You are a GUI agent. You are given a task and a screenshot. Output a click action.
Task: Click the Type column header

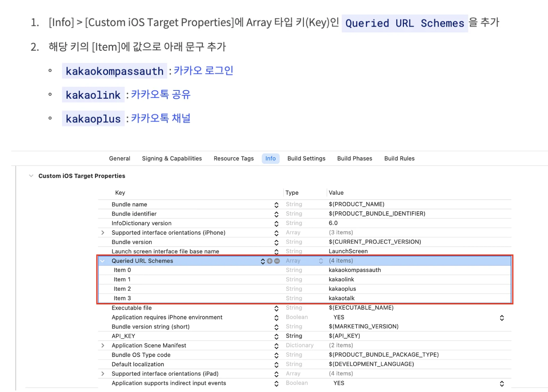pyautogui.click(x=292, y=193)
